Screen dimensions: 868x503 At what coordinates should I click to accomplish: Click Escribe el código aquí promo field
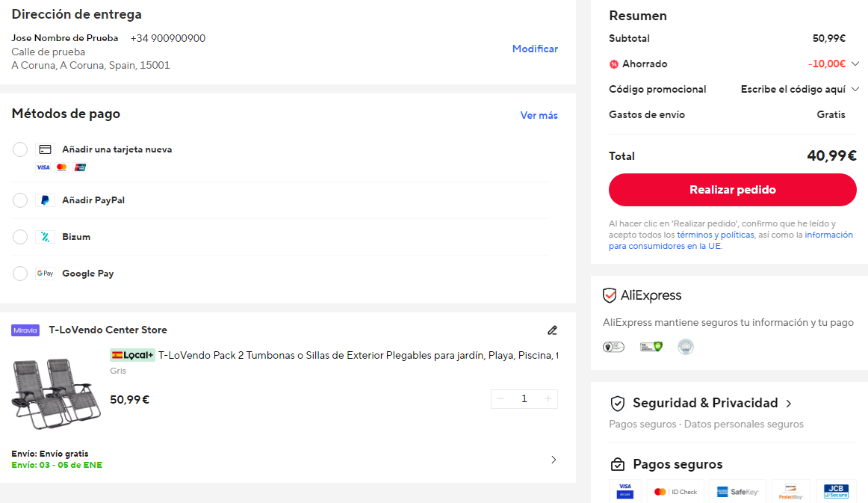pyautogui.click(x=793, y=89)
